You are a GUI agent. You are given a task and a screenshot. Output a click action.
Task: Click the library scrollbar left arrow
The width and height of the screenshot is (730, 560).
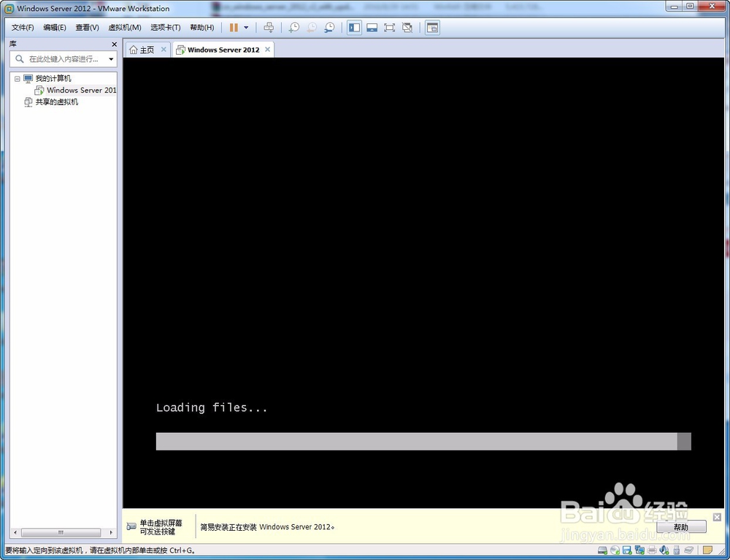pyautogui.click(x=15, y=532)
